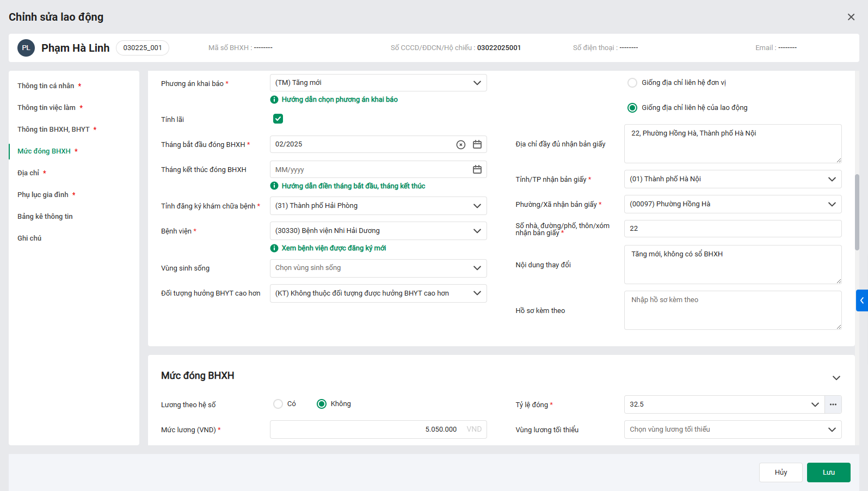
Task: Click info icon beside Hướng dẫn chọn phương án
Action: click(x=274, y=100)
